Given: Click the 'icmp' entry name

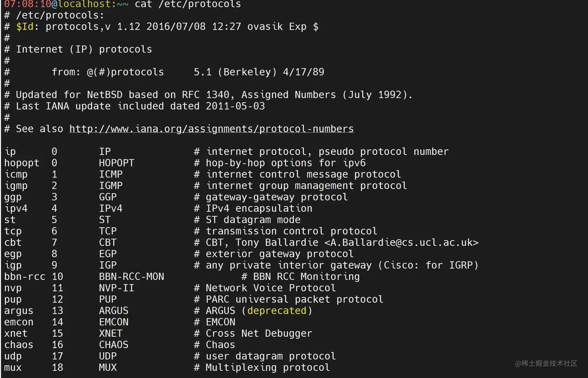Looking at the screenshot, I should 16,174.
